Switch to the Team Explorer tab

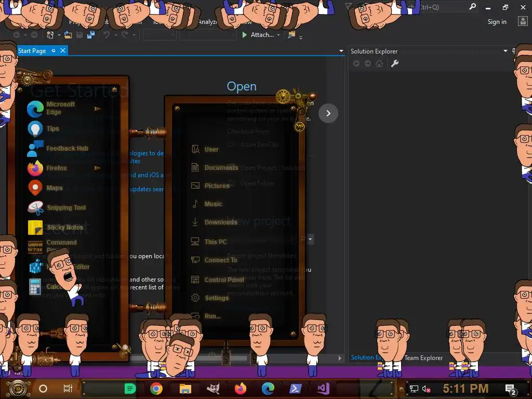(x=423, y=357)
